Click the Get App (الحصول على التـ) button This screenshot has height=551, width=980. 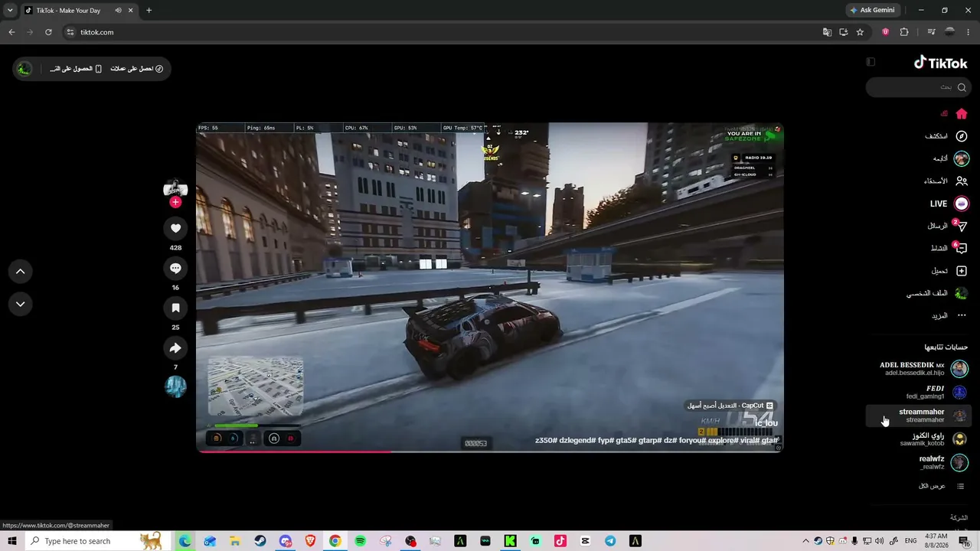76,69
